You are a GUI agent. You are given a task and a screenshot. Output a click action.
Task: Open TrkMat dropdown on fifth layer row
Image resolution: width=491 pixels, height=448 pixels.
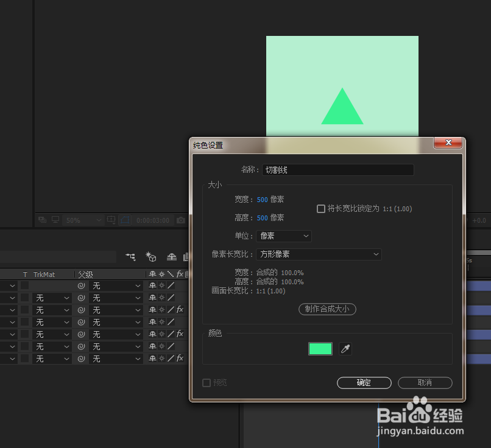pyautogui.click(x=52, y=334)
